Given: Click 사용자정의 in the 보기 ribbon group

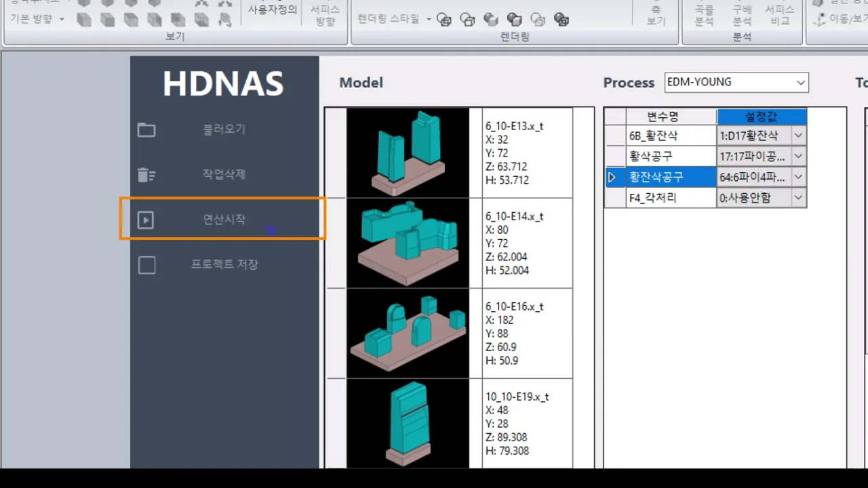Looking at the screenshot, I should (x=273, y=9).
